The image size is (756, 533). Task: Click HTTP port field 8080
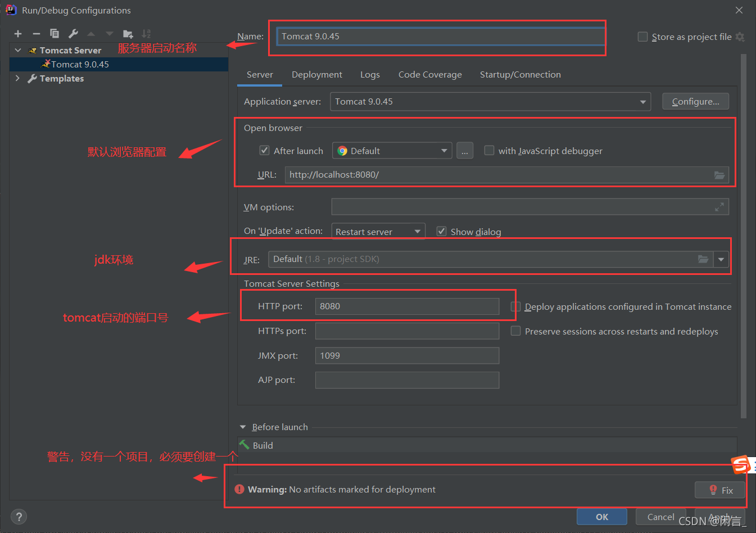click(407, 306)
